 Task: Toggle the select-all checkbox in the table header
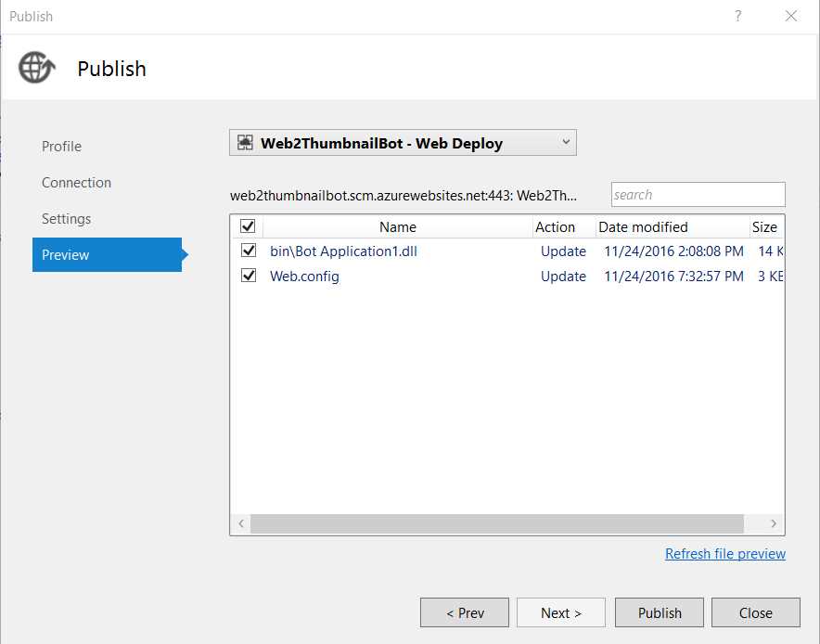[x=248, y=226]
